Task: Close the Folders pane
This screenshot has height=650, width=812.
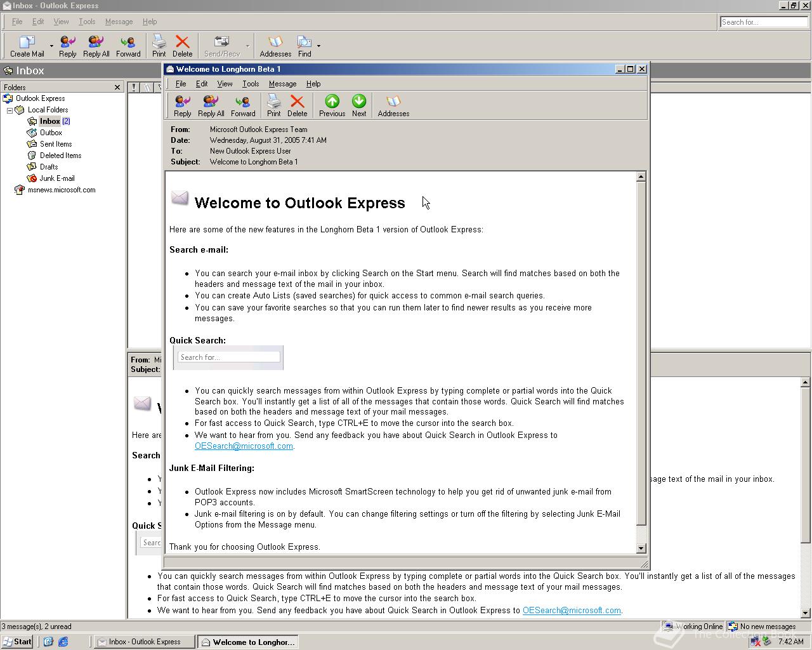Action: 117,87
